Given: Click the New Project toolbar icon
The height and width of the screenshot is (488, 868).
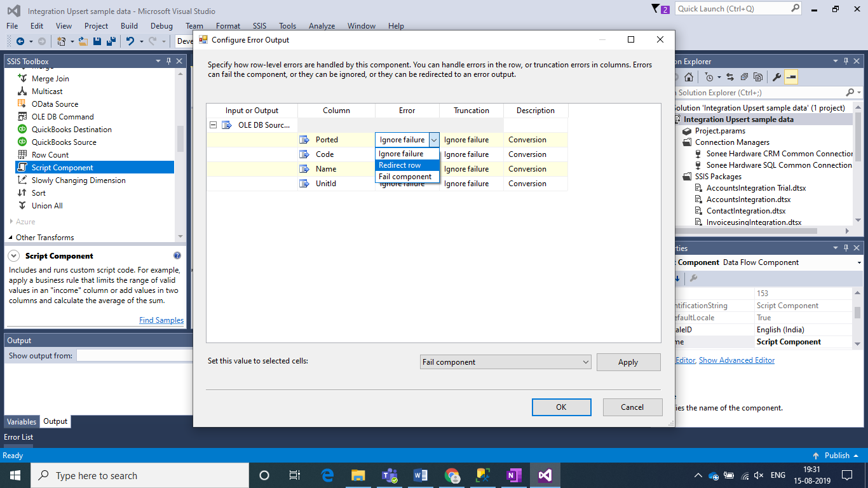Looking at the screenshot, I should click(62, 41).
